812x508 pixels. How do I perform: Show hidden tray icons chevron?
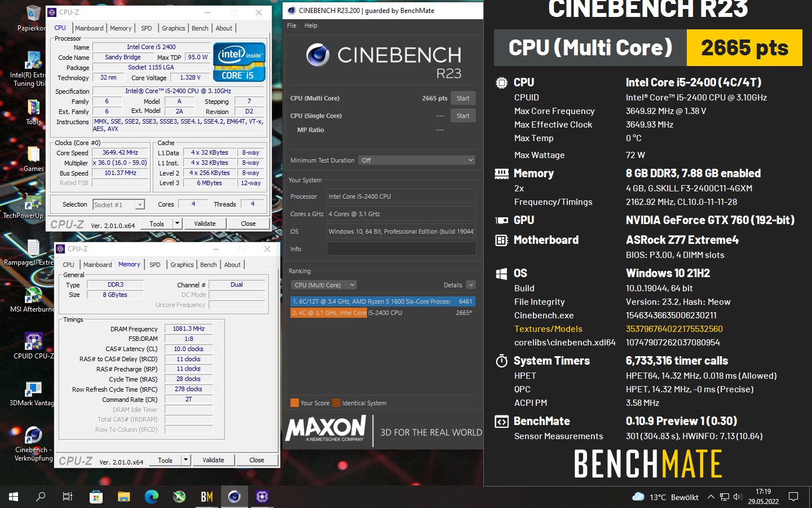coord(710,497)
